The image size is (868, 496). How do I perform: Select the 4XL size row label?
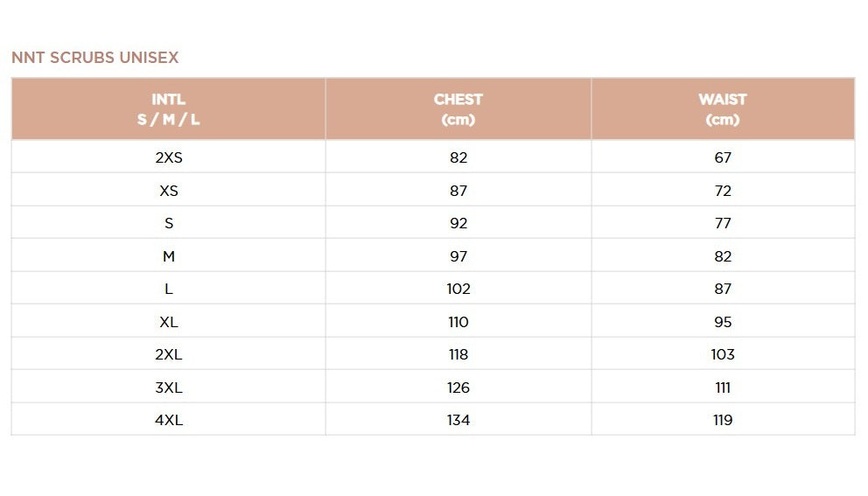[169, 420]
